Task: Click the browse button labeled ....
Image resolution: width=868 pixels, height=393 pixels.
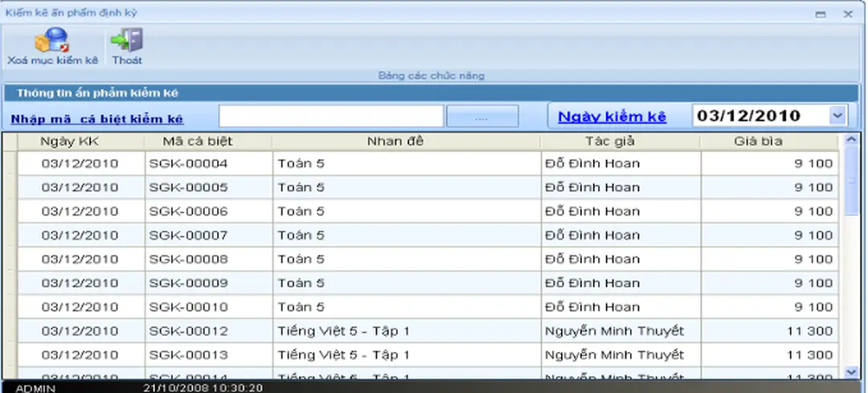Action: point(482,117)
